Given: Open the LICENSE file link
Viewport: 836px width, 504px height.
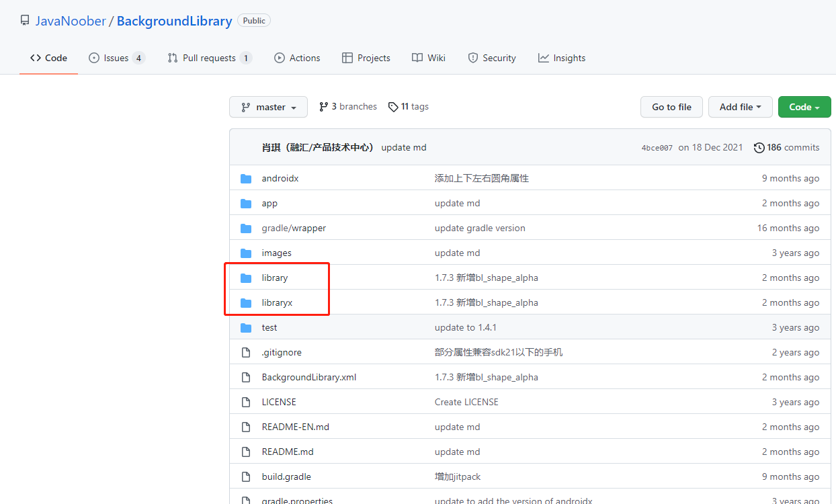Looking at the screenshot, I should 279,403.
